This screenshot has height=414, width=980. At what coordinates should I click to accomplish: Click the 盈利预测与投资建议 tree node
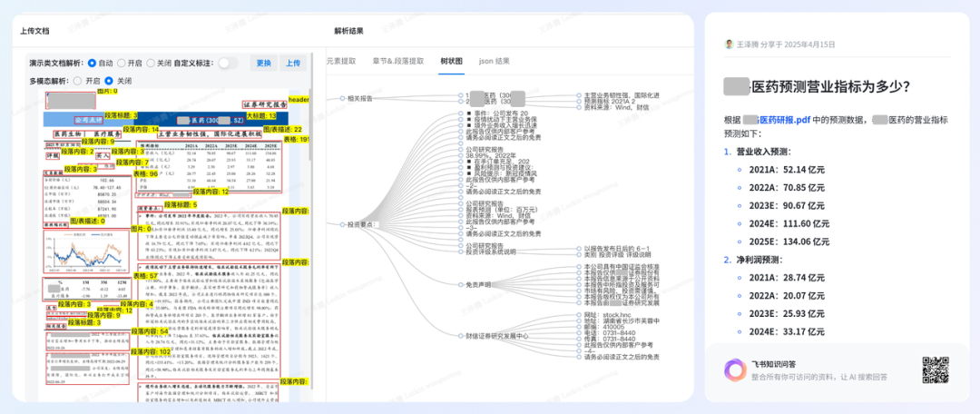click(x=501, y=167)
